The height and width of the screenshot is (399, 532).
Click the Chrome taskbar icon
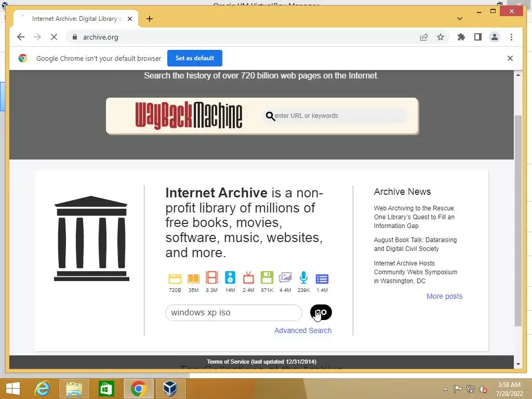pyautogui.click(x=138, y=389)
